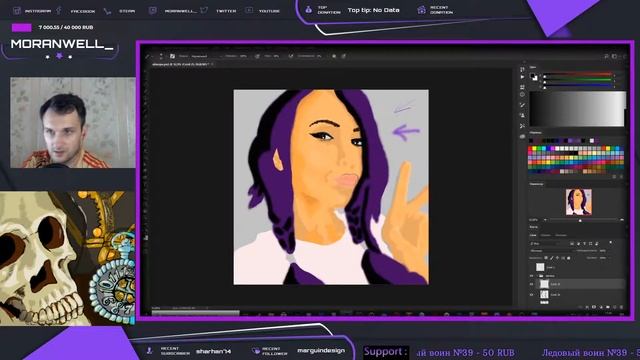Open the layer blend mode dropdown
The height and width of the screenshot is (360, 640).
pyautogui.click(x=551, y=251)
